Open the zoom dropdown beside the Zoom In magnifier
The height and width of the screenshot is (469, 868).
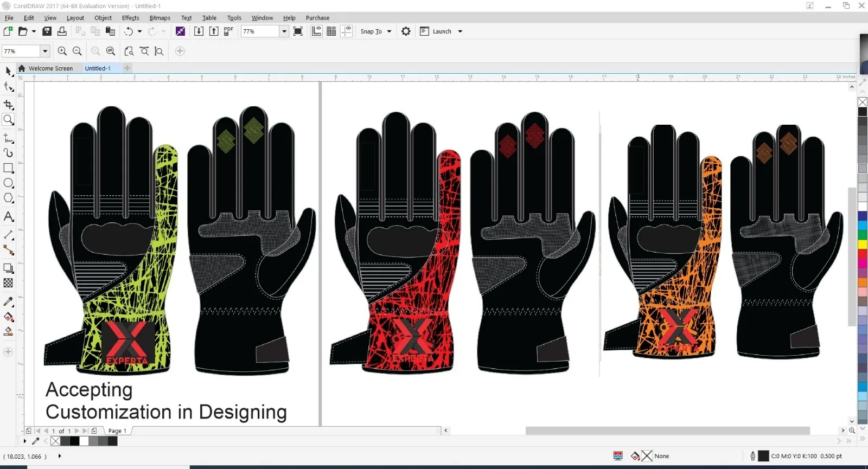coord(45,51)
